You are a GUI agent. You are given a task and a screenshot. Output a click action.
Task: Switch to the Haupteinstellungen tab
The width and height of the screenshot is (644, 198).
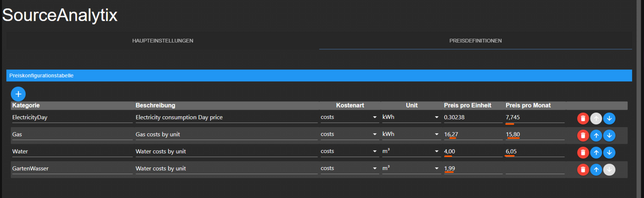click(163, 41)
